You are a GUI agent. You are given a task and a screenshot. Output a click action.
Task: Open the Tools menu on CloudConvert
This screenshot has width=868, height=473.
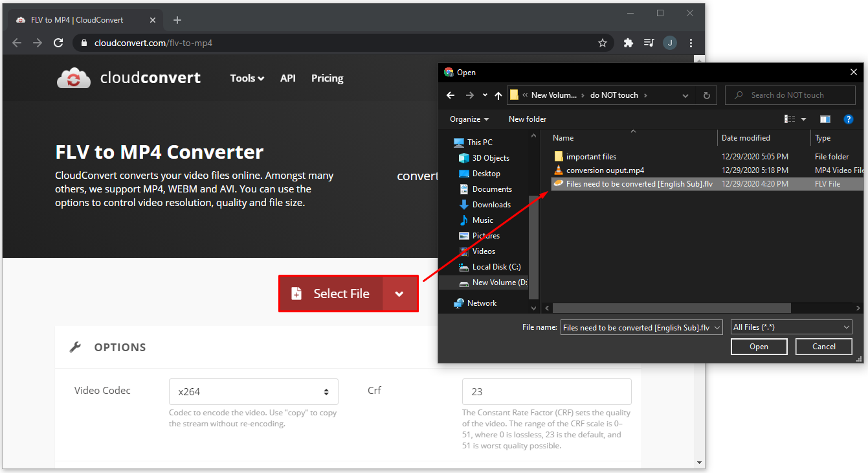coord(247,78)
